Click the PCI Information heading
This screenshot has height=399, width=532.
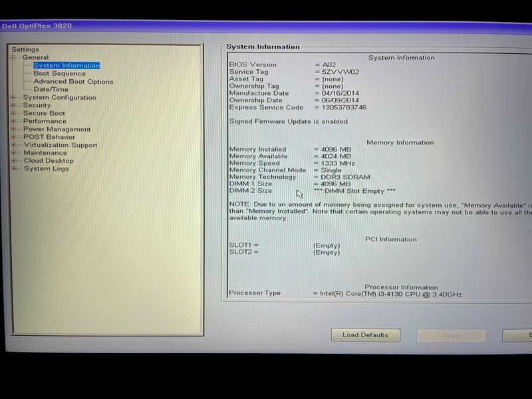391,239
